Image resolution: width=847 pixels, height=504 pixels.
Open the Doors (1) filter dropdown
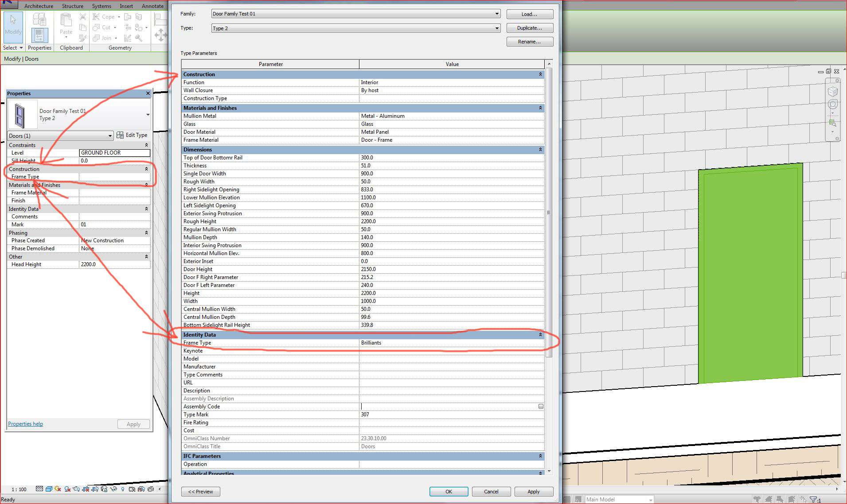[61, 136]
